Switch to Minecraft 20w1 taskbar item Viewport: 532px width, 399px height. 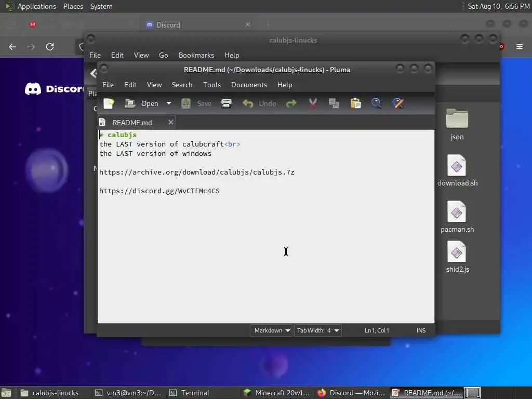276,393
